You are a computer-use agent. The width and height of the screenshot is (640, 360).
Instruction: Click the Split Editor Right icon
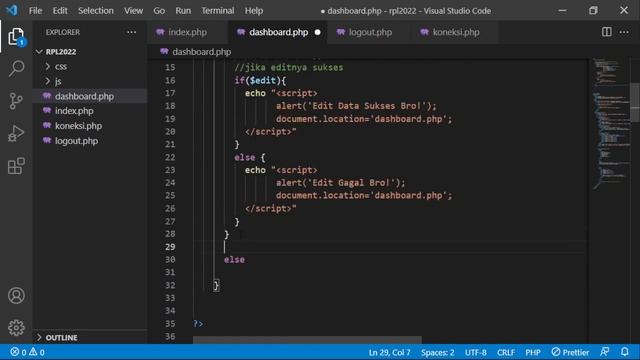(x=607, y=32)
